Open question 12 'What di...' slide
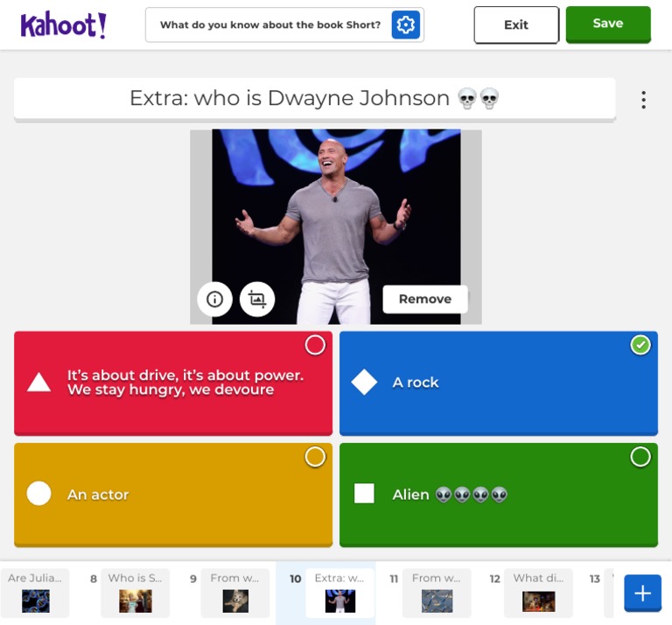Image resolution: width=672 pixels, height=625 pixels. coord(538,593)
